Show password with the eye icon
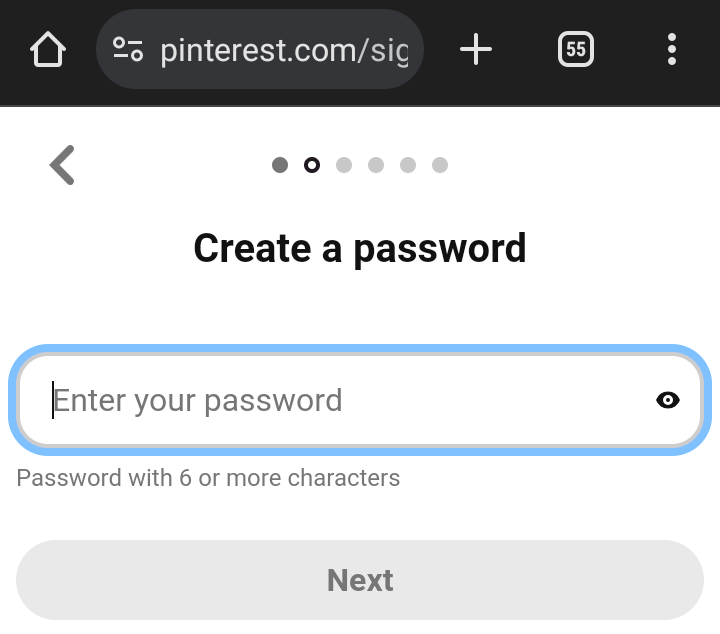Image resolution: width=720 pixels, height=634 pixels. pyautogui.click(x=667, y=400)
